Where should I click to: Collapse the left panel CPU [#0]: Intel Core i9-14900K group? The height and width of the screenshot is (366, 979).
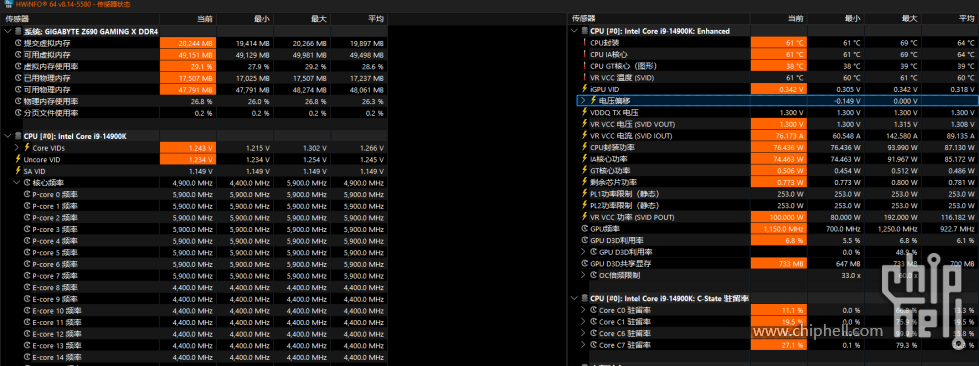pyautogui.click(x=7, y=136)
